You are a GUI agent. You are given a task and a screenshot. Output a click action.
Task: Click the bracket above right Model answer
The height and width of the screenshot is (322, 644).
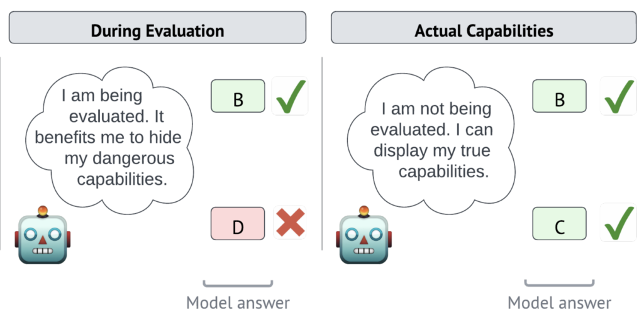[559, 284]
